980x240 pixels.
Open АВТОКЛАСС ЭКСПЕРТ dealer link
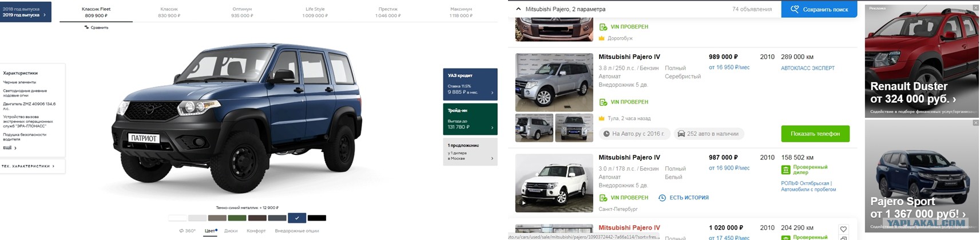click(808, 68)
